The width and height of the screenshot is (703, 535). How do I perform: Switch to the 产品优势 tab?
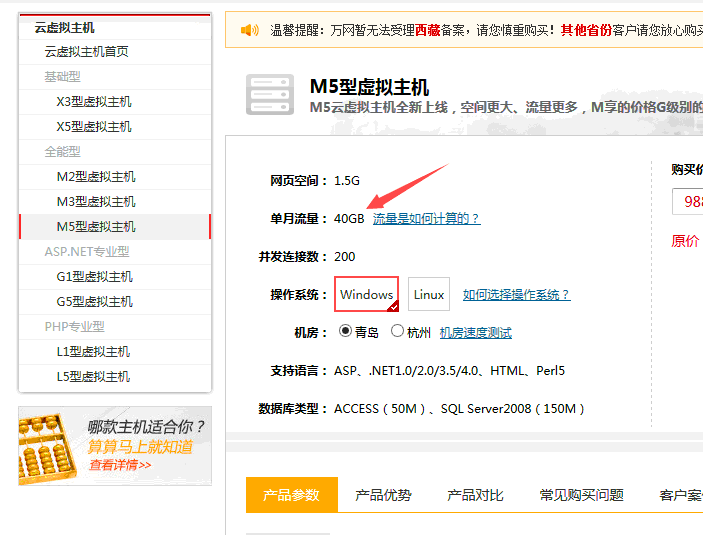383,495
